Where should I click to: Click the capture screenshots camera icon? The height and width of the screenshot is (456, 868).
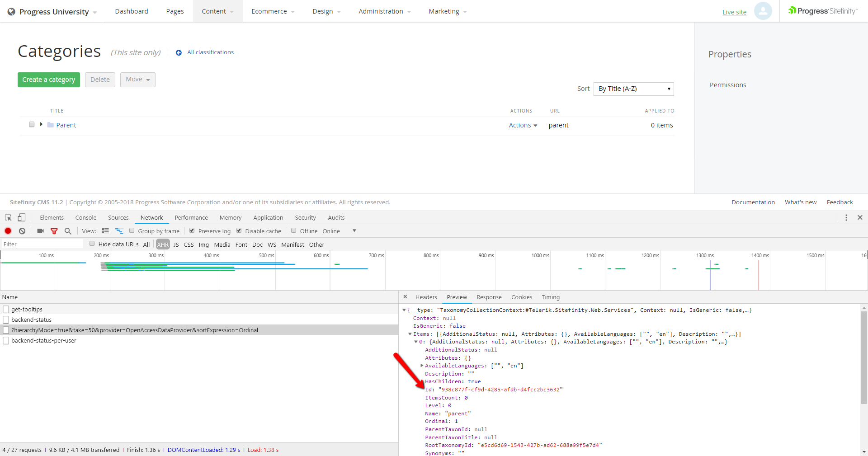click(41, 231)
